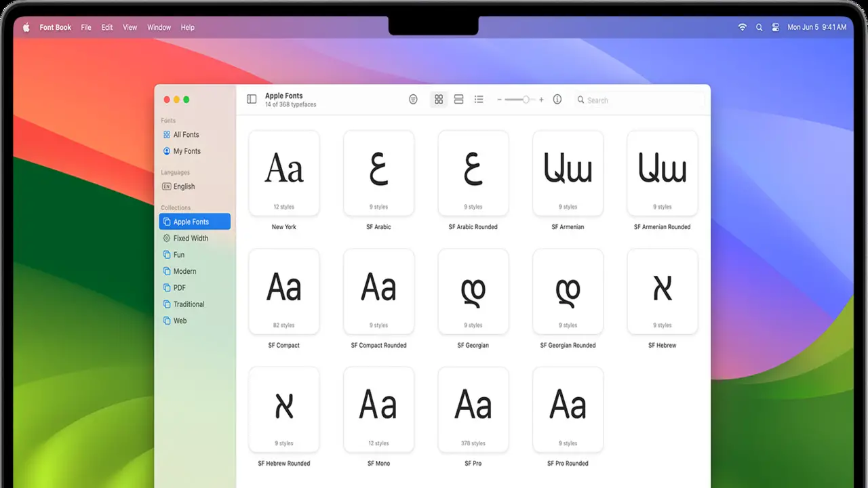Select the SF Compact Rounded thumbnail
The image size is (868, 488).
tap(378, 291)
